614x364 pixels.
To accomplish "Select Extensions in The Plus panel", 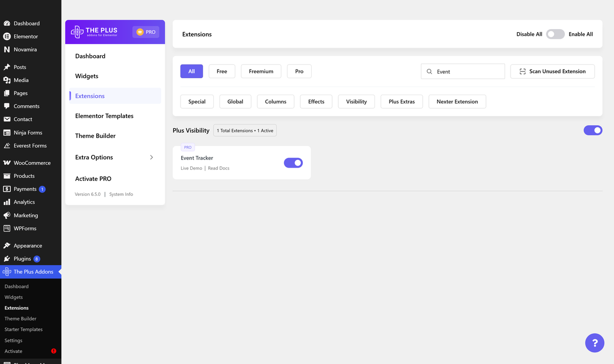I will pyautogui.click(x=115, y=96).
